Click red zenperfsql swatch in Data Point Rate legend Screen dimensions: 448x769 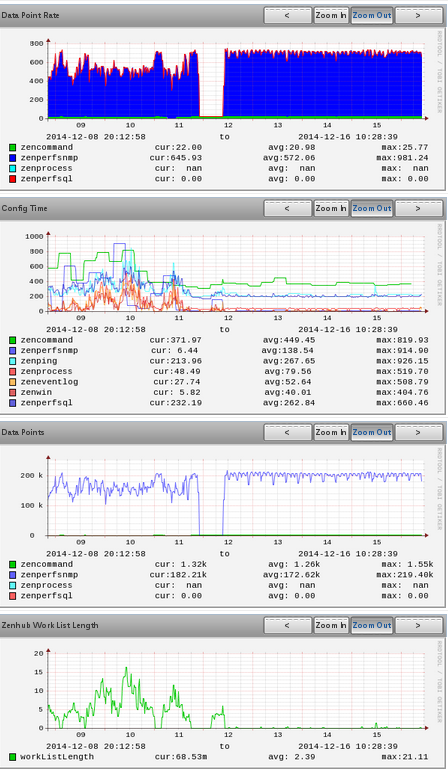(13, 179)
